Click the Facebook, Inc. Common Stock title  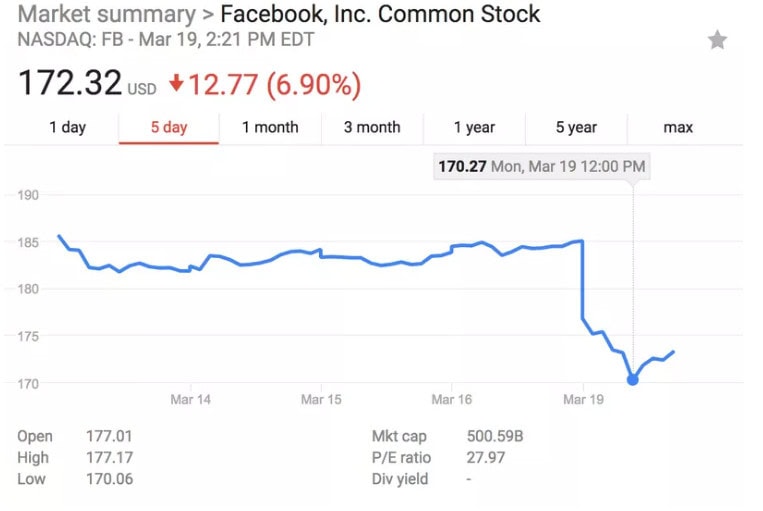(380, 15)
